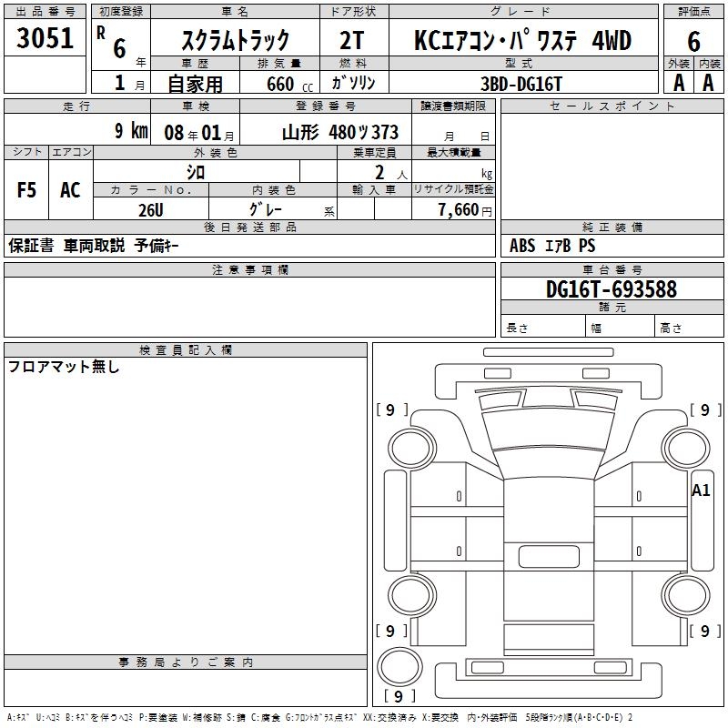Click the 高さ dimension field
This screenshot has width=728, height=728.
tap(689, 326)
